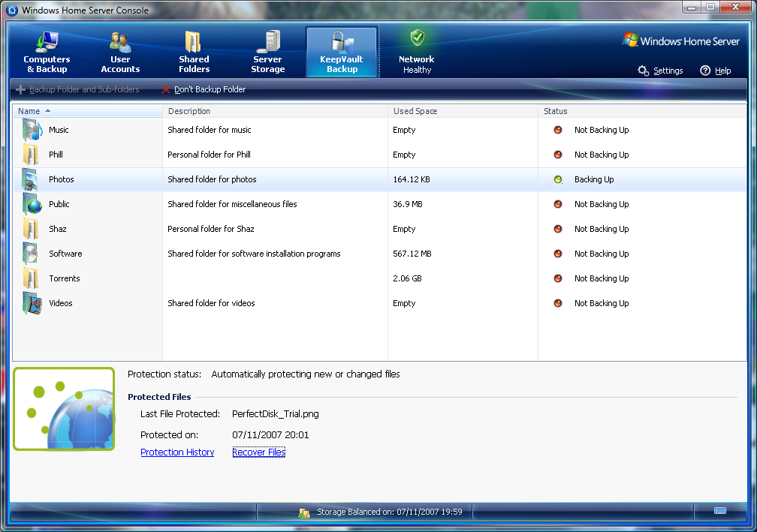Click red status dot in Phill row
This screenshot has height=532, width=757.
pos(557,155)
